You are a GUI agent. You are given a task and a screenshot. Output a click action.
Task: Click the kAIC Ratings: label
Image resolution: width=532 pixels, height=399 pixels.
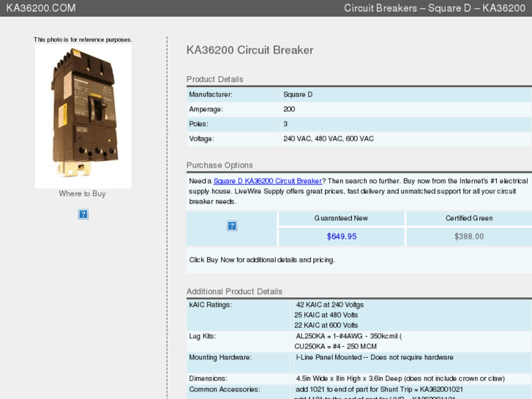(210, 305)
